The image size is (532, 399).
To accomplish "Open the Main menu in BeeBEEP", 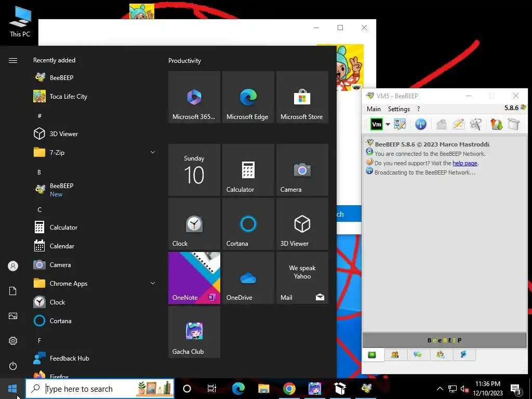I will pyautogui.click(x=374, y=109).
